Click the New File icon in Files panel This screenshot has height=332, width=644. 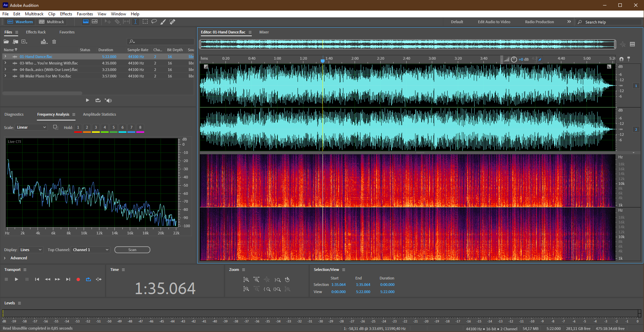(24, 42)
